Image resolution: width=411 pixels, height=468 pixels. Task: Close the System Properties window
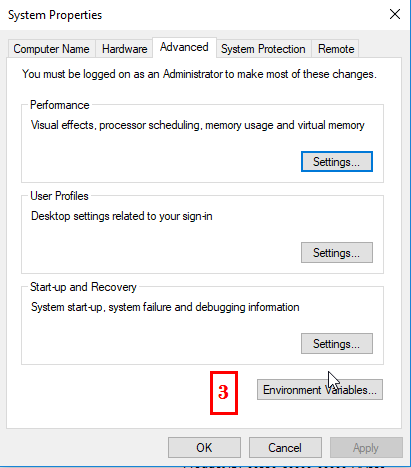coord(395,14)
